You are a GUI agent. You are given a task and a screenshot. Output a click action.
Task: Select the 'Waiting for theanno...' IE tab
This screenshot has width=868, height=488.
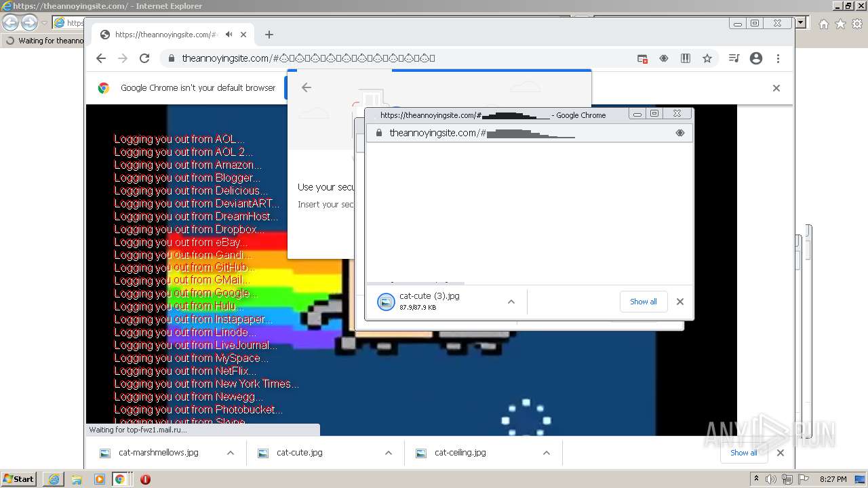(44, 41)
